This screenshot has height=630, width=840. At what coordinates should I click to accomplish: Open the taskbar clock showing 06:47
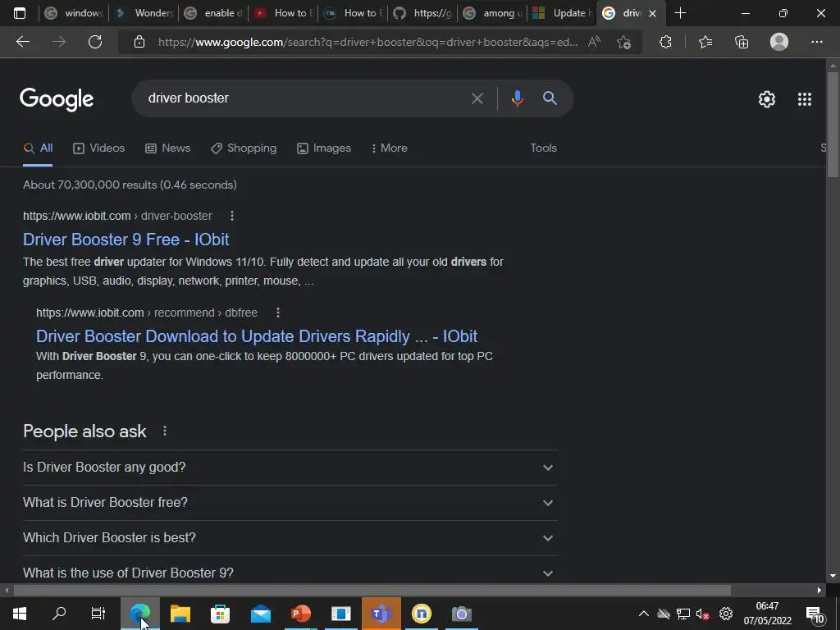pyautogui.click(x=767, y=614)
